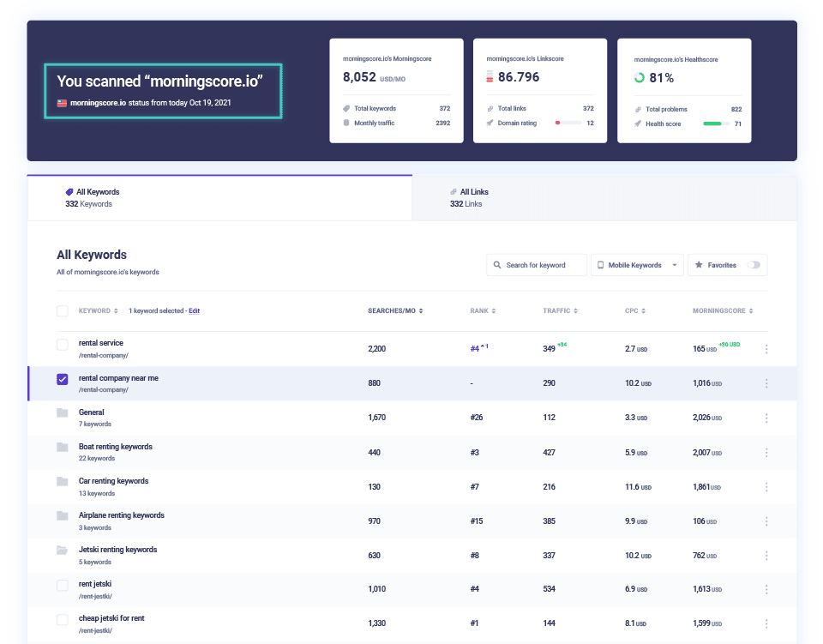Sort by SEARCHES/MO column
The image size is (823, 644).
395,310
